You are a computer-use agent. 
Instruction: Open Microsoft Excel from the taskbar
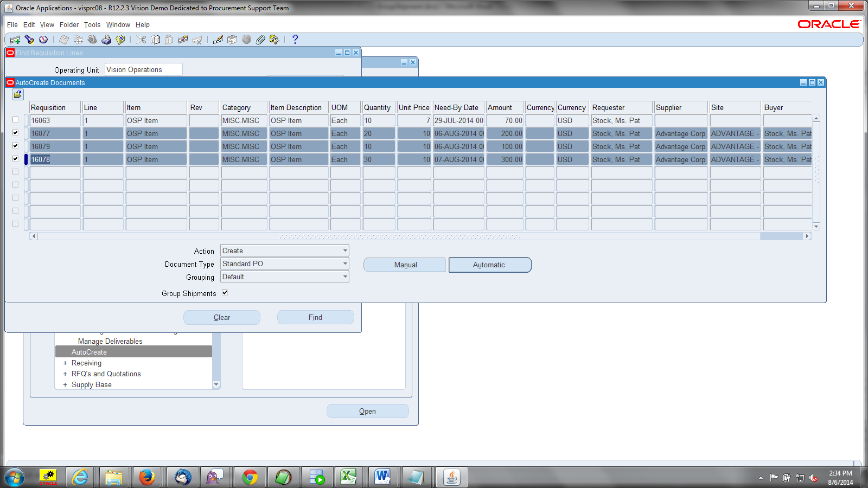(x=348, y=477)
